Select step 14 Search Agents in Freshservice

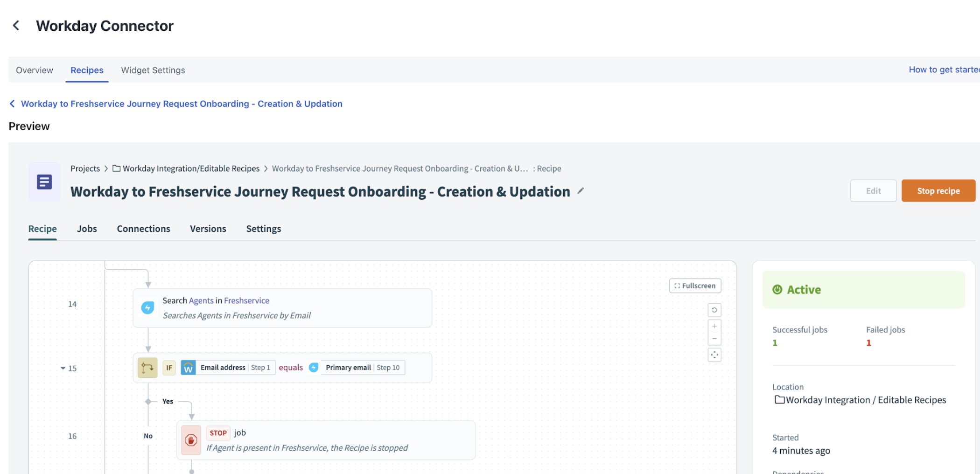tap(282, 308)
